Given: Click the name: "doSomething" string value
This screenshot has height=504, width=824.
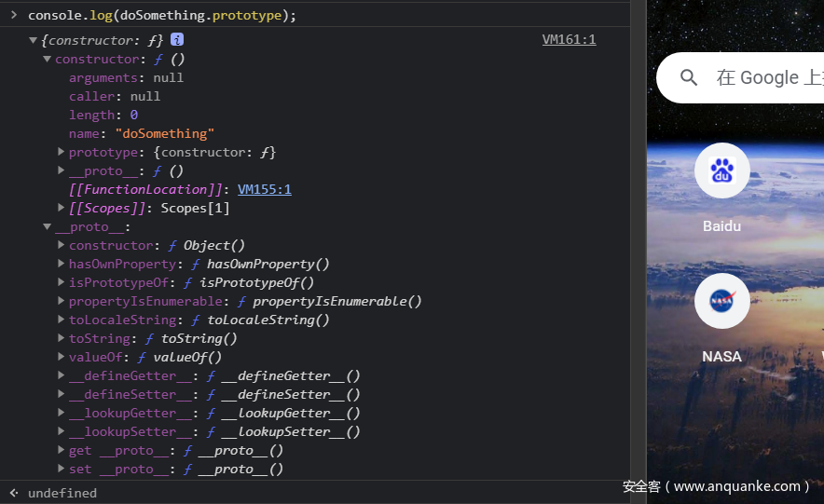Looking at the screenshot, I should (x=164, y=134).
